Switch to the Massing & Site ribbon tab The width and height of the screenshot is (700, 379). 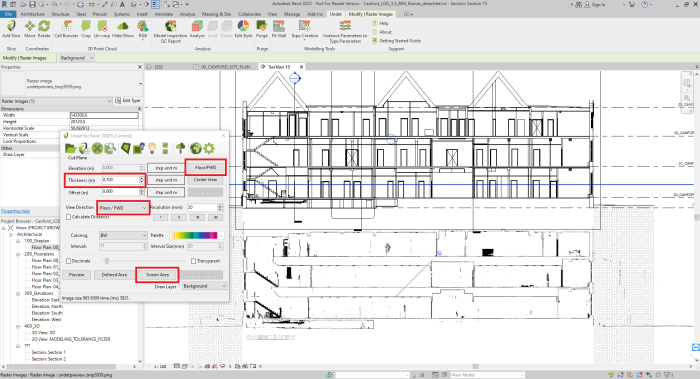(217, 14)
